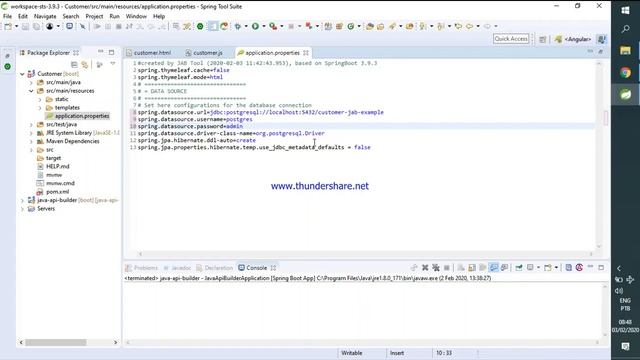Open the Open Console dropdown arrow
This screenshot has height=360, width=640.
pyautogui.click(x=556, y=268)
